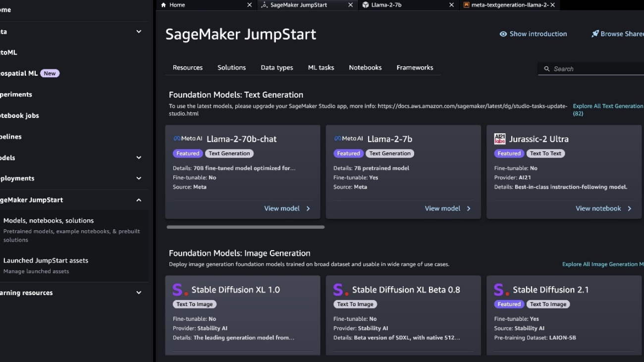Click the arrow next to Jurassic-2 View notebook
Image resolution: width=644 pixels, height=362 pixels.
point(630,208)
